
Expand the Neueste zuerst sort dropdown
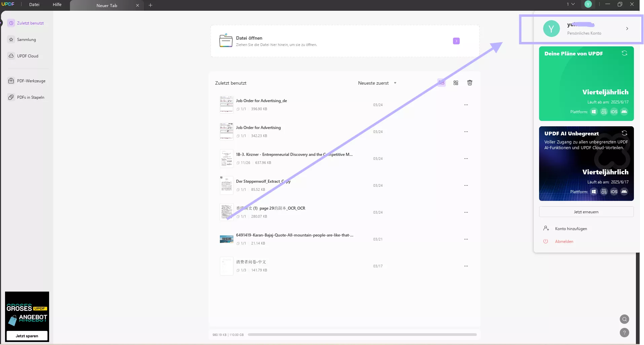click(x=395, y=83)
